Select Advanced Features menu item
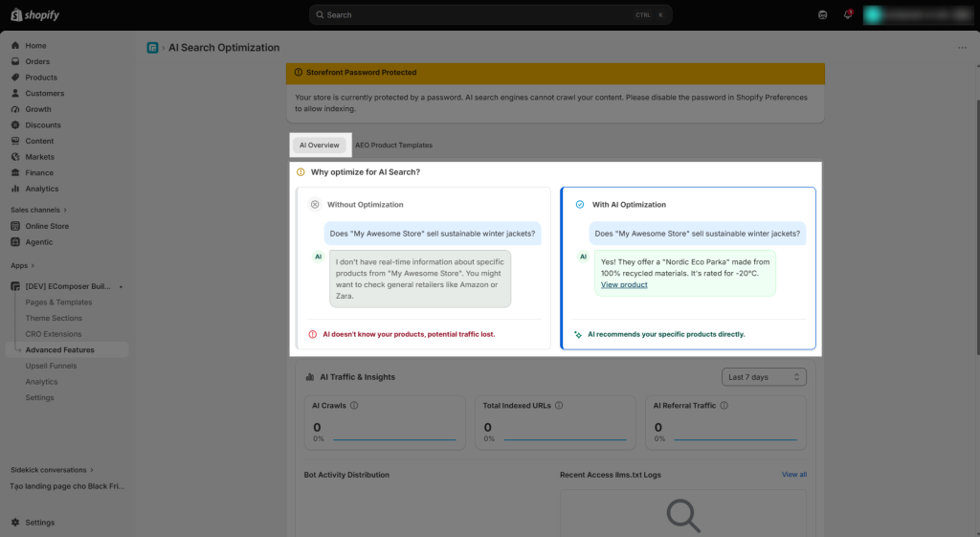Image resolution: width=980 pixels, height=537 pixels. point(67,350)
